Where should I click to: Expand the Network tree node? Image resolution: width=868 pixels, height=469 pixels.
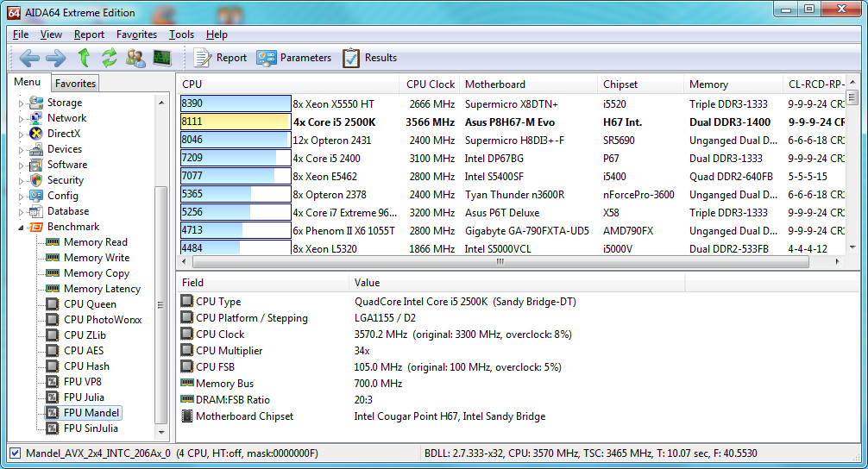click(21, 119)
